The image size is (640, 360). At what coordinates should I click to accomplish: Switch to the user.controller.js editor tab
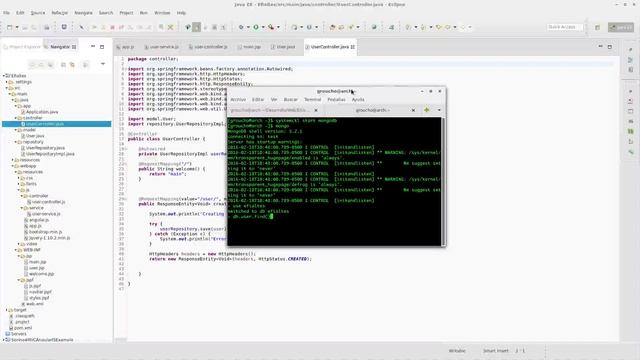click(208, 47)
